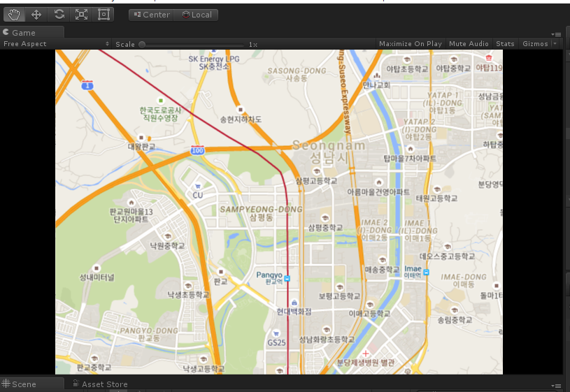The image size is (570, 392).
Task: Click the 송현지하차도 square marker icon
Action: tap(240, 109)
